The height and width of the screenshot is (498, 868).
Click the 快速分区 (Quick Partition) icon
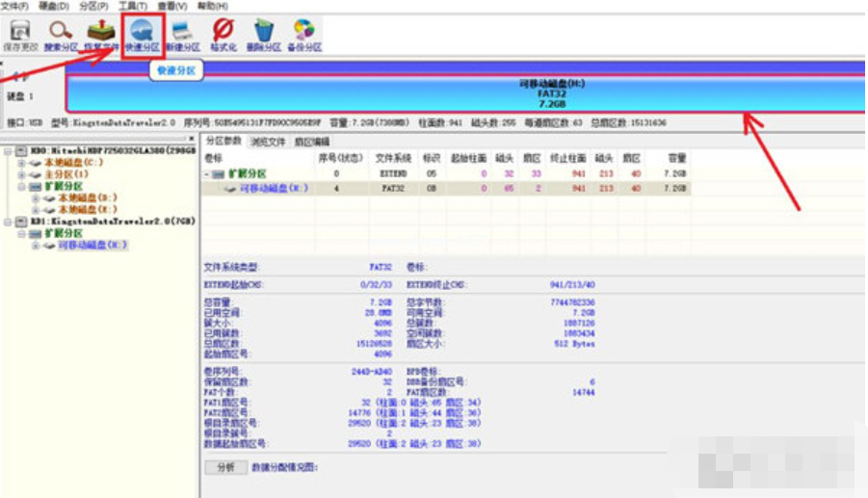(x=142, y=34)
